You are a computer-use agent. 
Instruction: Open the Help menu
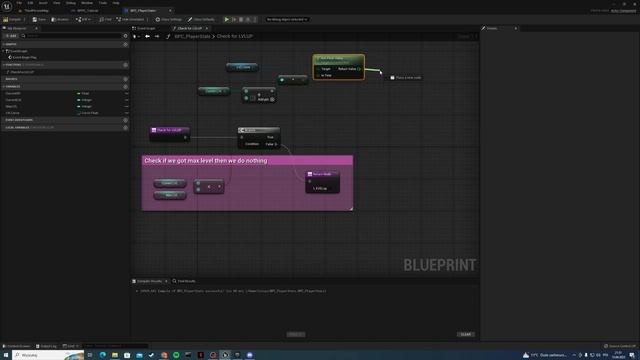(116, 3)
